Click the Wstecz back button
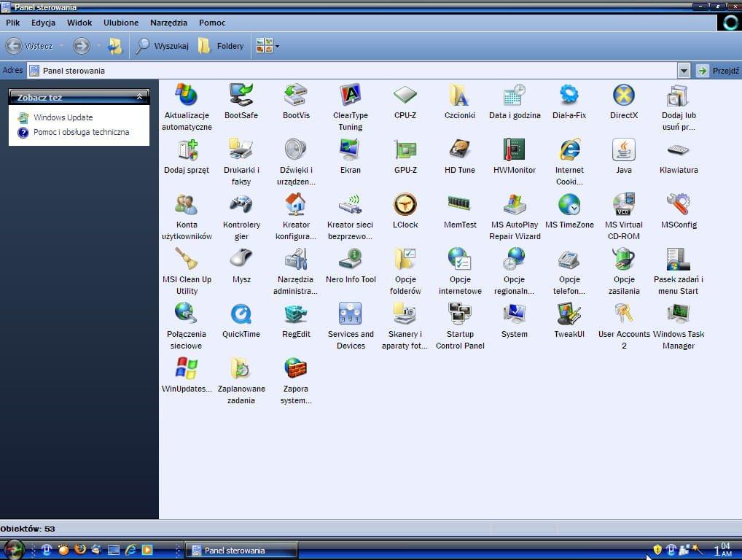742x560 pixels. point(29,46)
